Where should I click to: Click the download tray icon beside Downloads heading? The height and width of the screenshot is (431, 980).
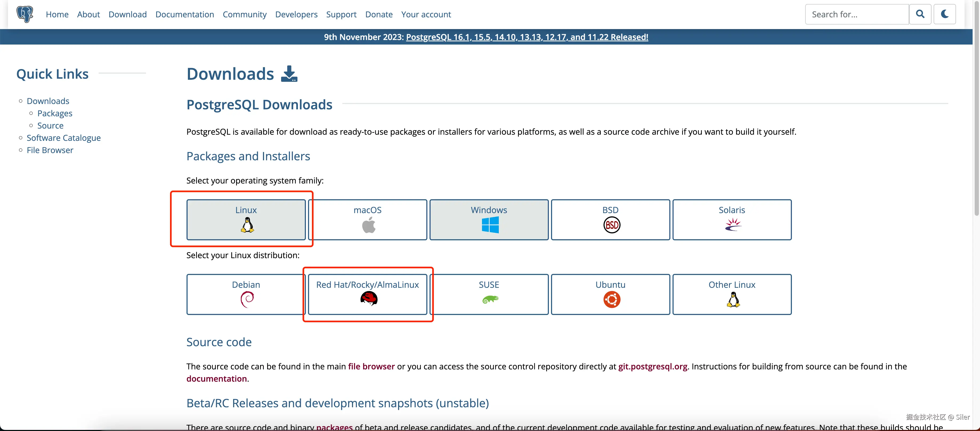click(289, 74)
